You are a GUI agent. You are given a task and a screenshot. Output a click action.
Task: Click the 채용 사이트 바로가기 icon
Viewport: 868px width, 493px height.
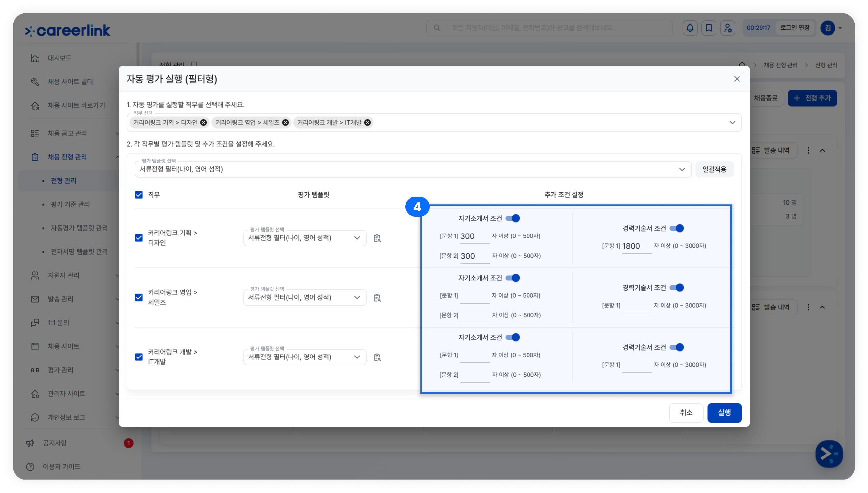tap(35, 105)
